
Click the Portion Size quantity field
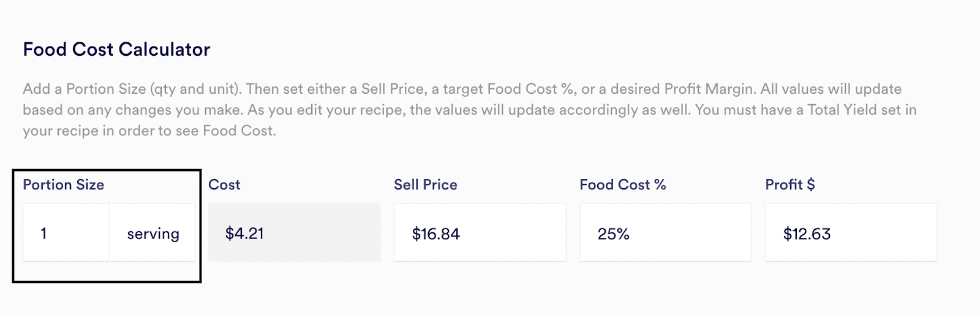66,233
